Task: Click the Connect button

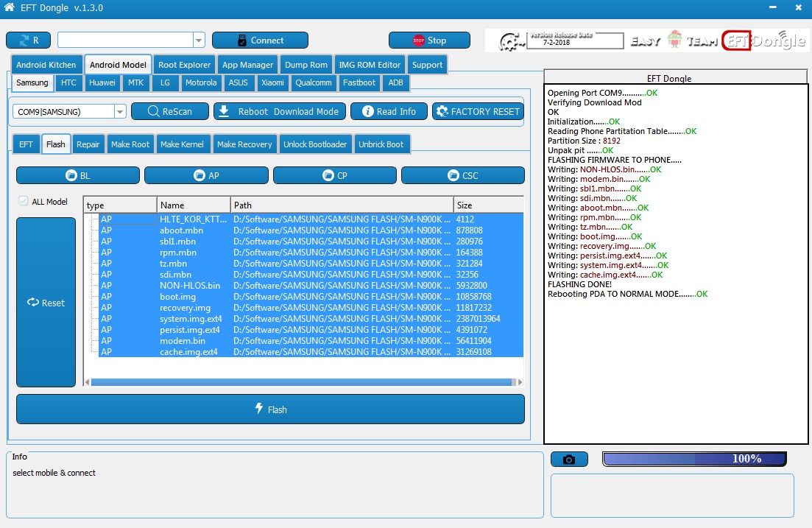Action: 260,41
